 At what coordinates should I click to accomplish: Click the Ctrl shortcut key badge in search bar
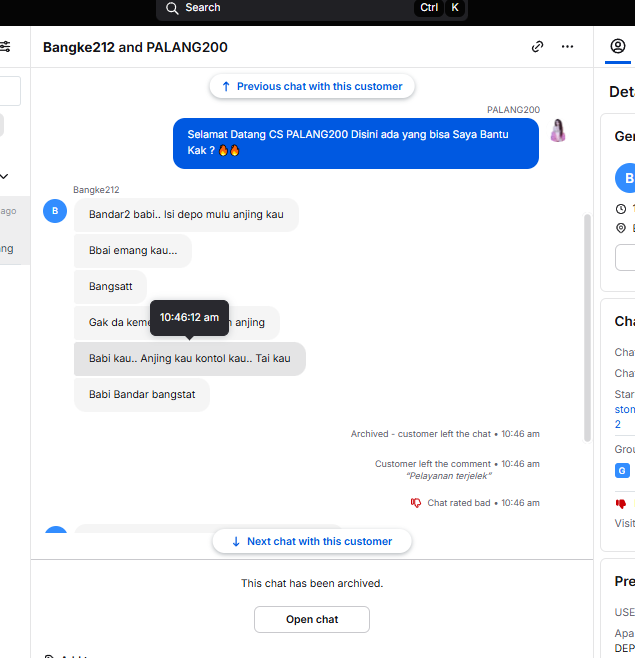pos(429,8)
